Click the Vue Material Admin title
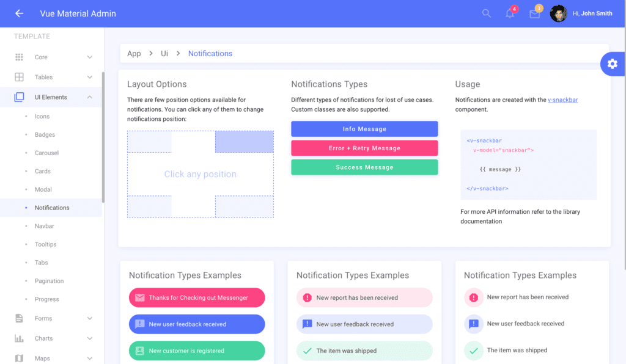 (x=78, y=13)
